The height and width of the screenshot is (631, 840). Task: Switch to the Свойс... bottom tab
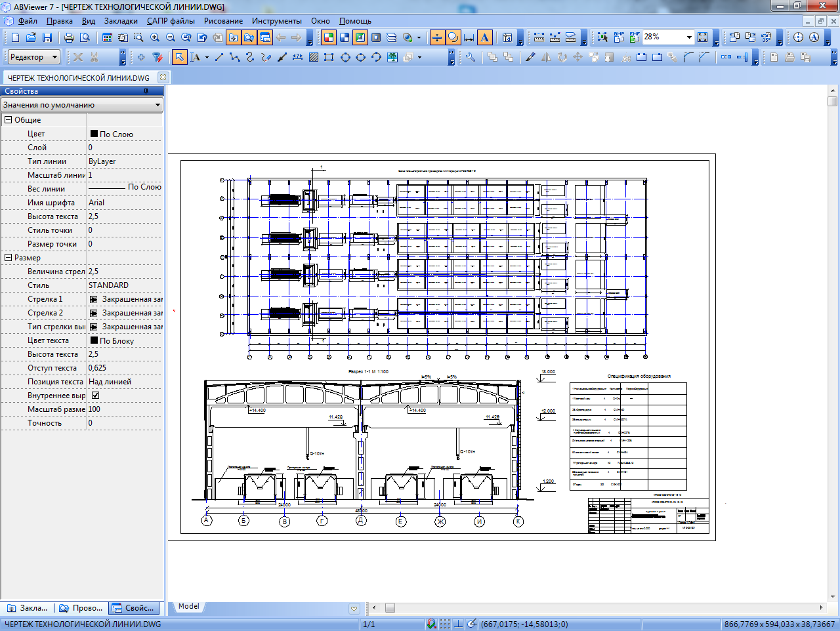pyautogui.click(x=133, y=608)
